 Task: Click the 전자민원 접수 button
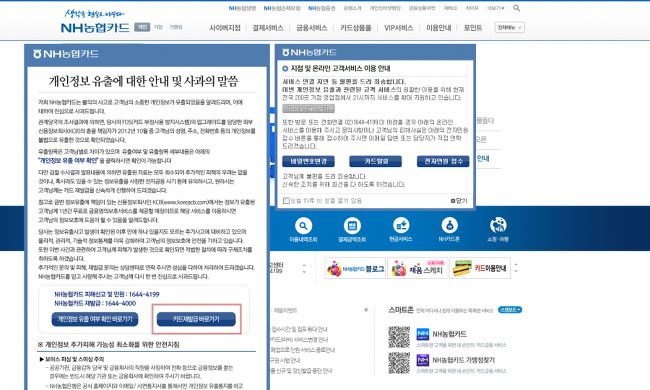click(443, 161)
